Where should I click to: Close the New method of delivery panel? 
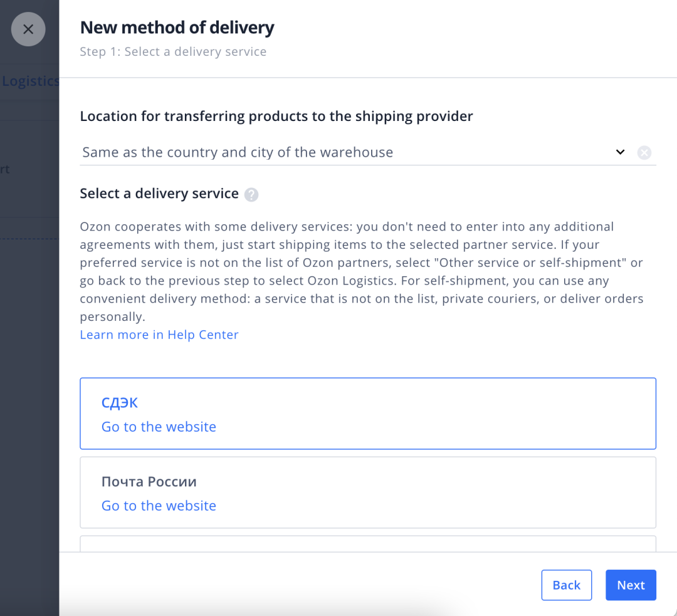(28, 29)
